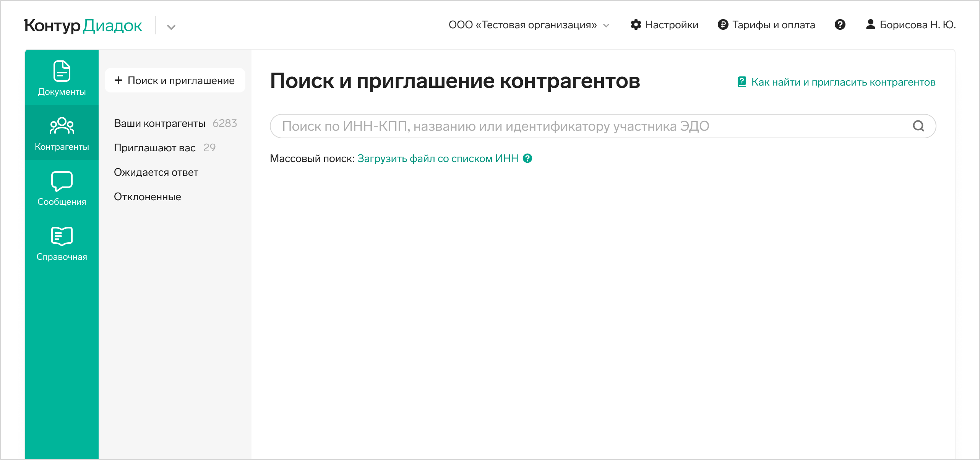Click the Сообщения label in sidebar

pyautogui.click(x=62, y=202)
